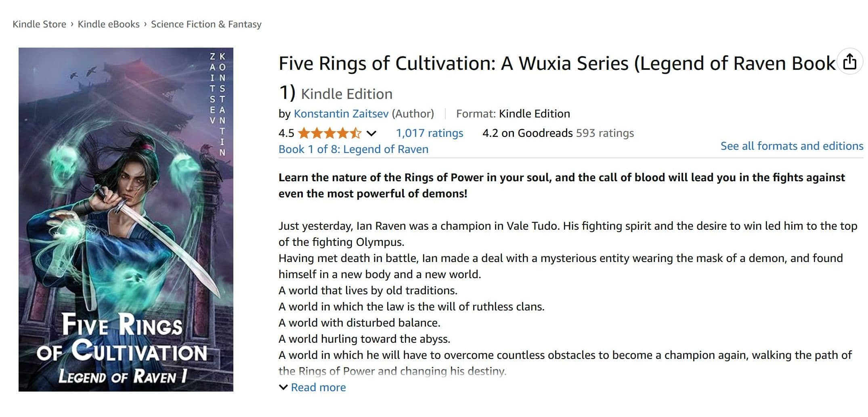The image size is (868, 417).
Task: Click the Goodreads 593 ratings count
Action: coord(605,133)
